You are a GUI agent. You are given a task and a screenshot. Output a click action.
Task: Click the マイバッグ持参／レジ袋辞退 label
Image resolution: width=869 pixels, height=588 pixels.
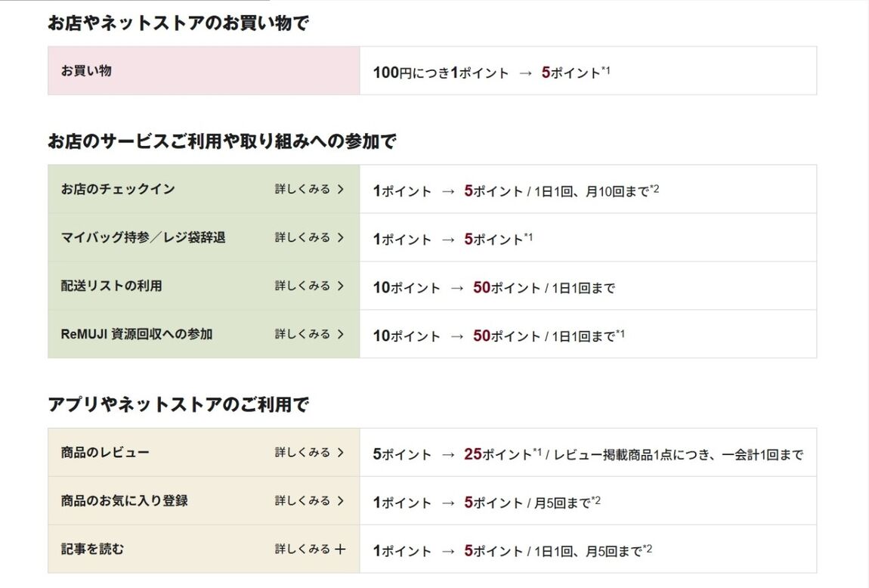tap(143, 237)
